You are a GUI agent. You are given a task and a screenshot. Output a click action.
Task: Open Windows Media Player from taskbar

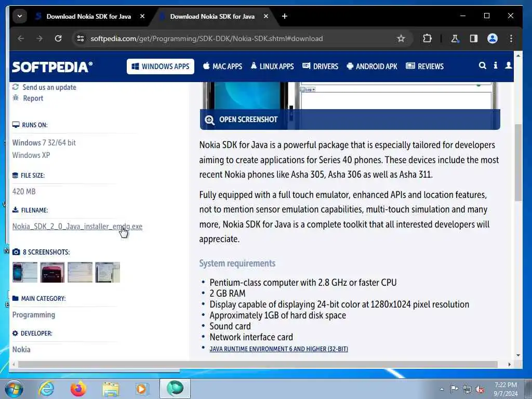pyautogui.click(x=141, y=389)
